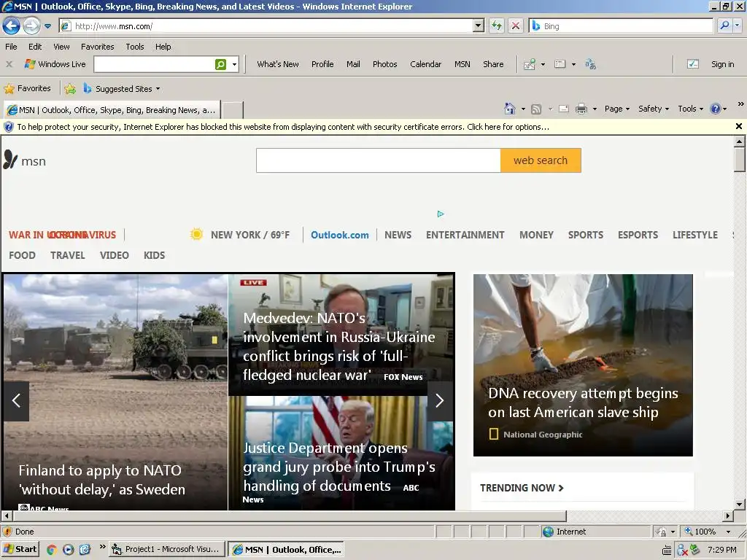
Task: Open the NEWS section link
Action: [x=398, y=235]
